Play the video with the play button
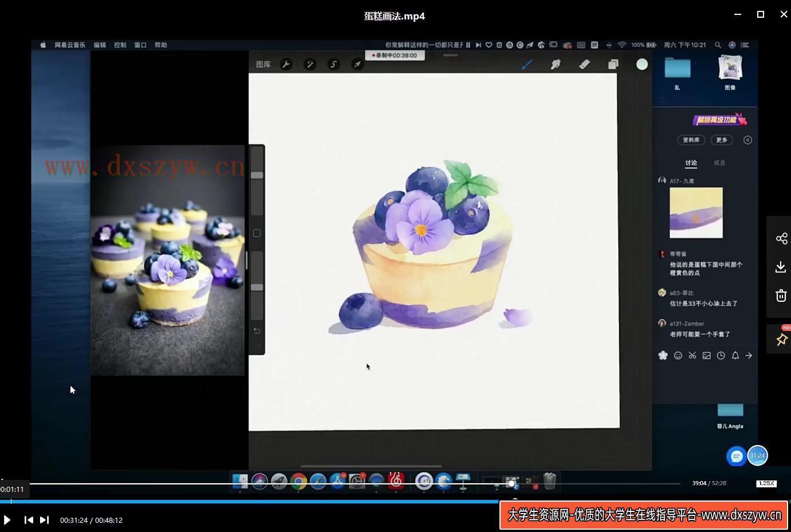Screen dimensions: 791x532 coord(7,520)
